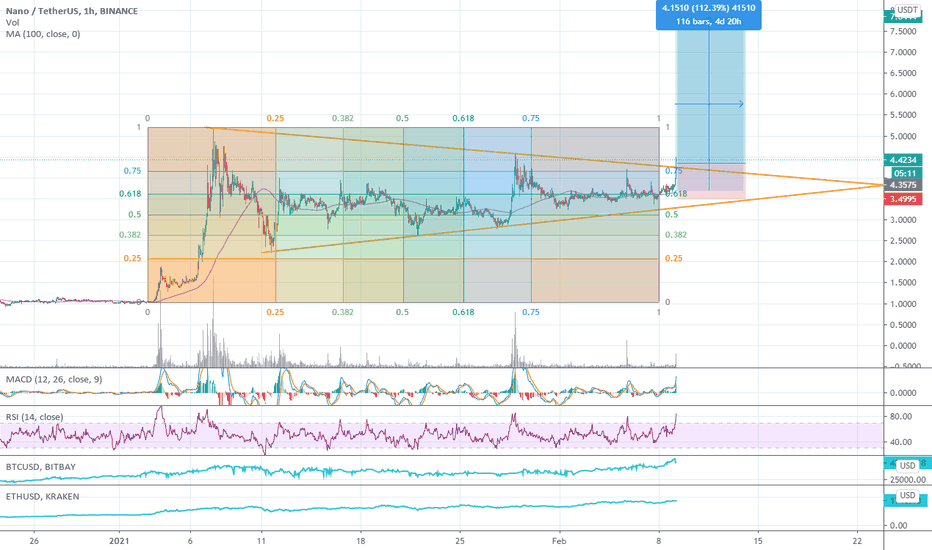Click the 0.5 Fib label left of box

click(x=135, y=215)
